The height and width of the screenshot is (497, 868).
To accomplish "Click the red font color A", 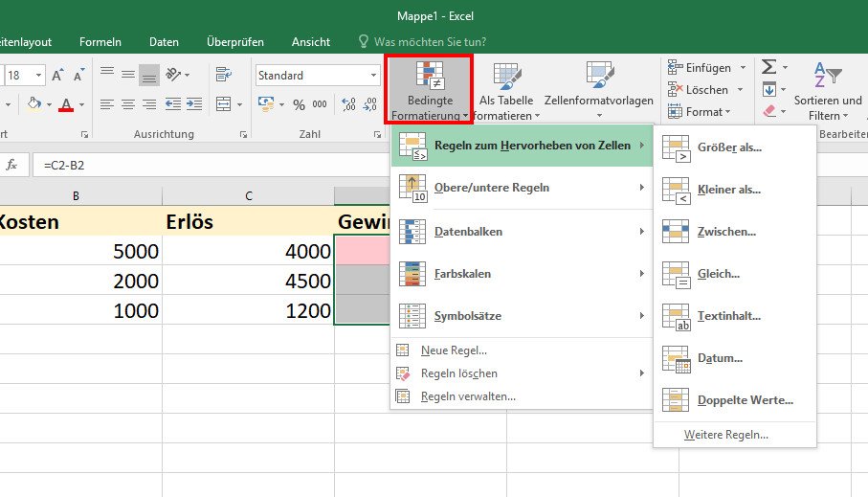I will 66,104.
